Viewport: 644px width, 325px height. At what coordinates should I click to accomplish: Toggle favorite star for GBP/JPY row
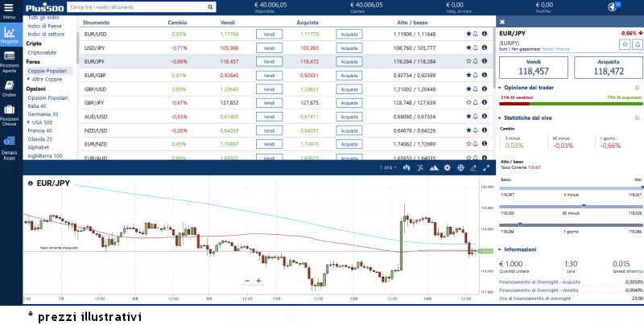click(469, 102)
